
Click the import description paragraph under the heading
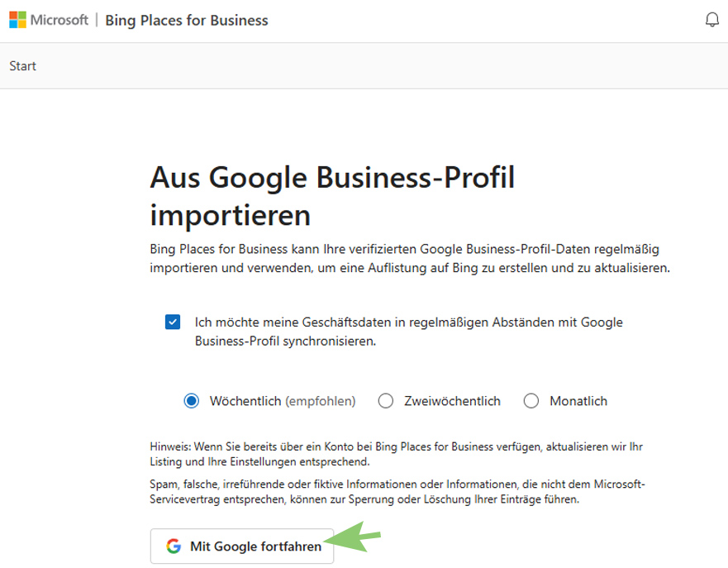click(x=409, y=258)
